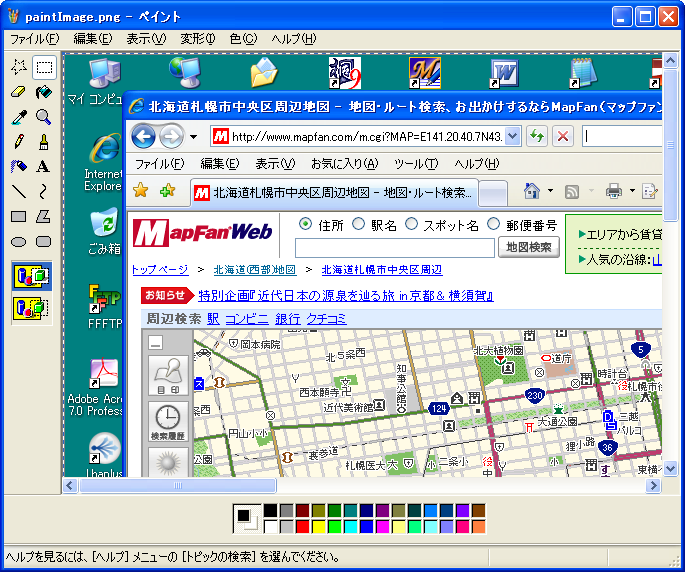Select the 駅名 radio button
Viewport: 685px width, 572px height.
point(358,224)
